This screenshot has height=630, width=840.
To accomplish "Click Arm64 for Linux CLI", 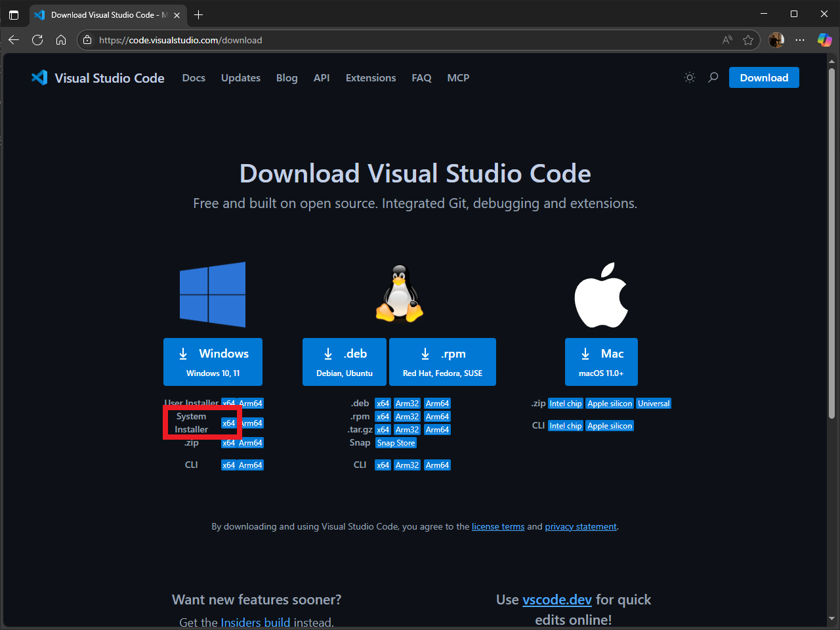I will tap(438, 465).
